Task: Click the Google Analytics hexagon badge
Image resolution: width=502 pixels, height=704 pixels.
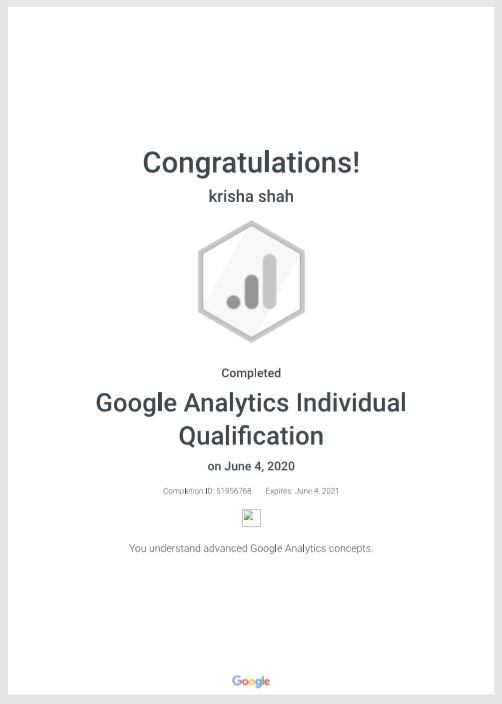Action: pos(251,282)
